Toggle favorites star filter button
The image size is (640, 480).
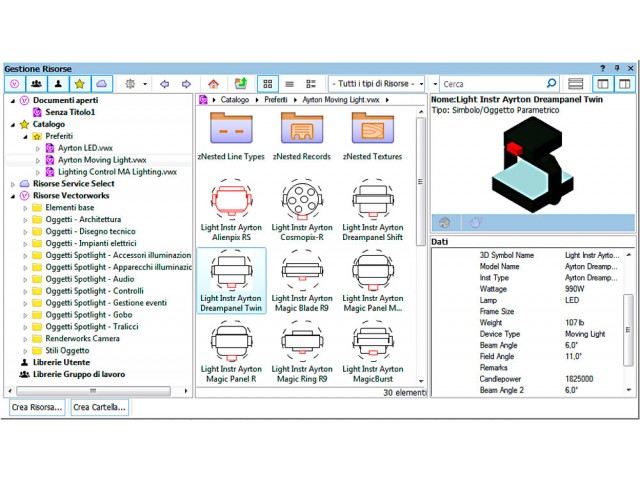pyautogui.click(x=80, y=84)
